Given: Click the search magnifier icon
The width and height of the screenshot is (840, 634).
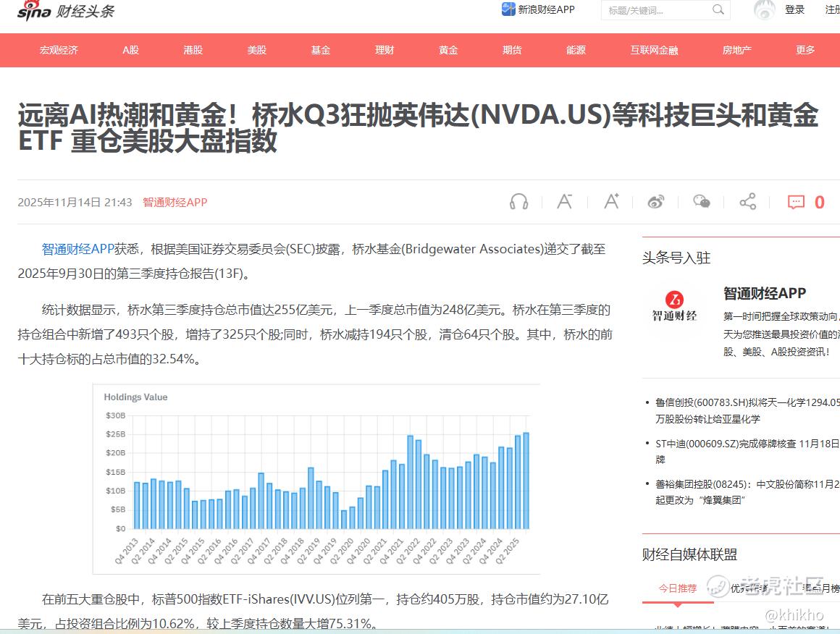Looking at the screenshot, I should pos(718,9).
